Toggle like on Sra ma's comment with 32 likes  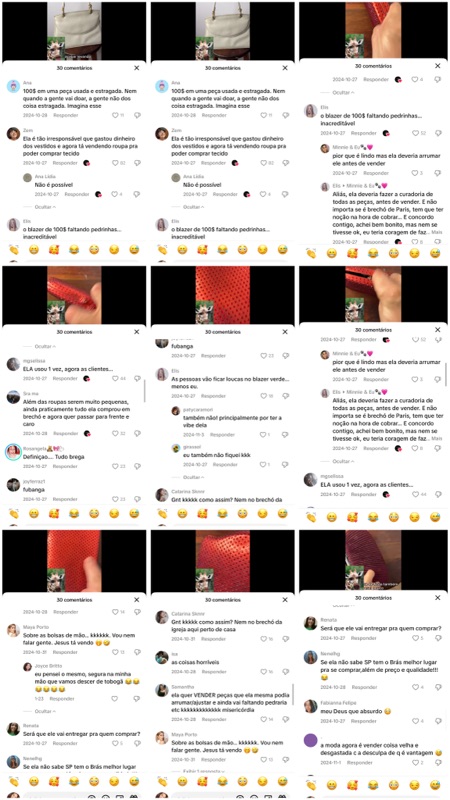[115, 434]
